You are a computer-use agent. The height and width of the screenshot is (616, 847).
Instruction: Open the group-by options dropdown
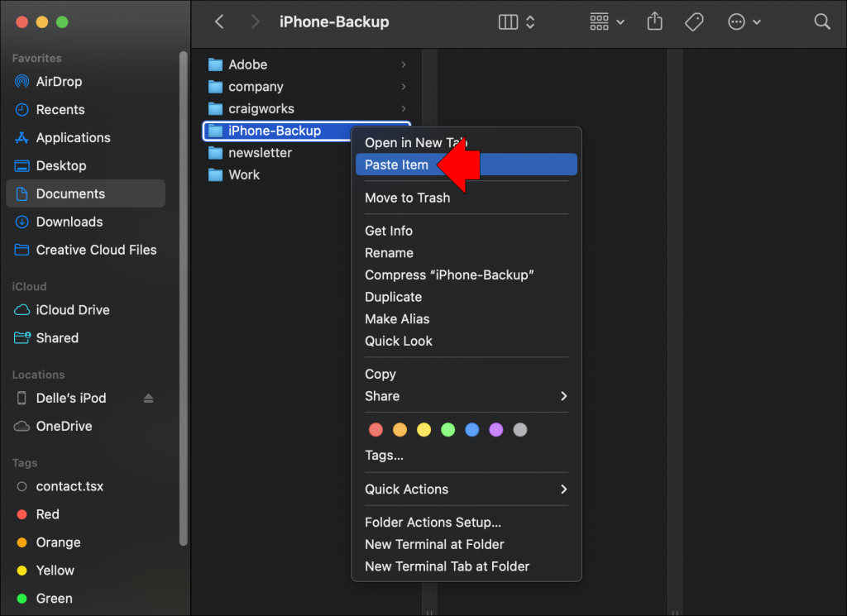tap(607, 21)
